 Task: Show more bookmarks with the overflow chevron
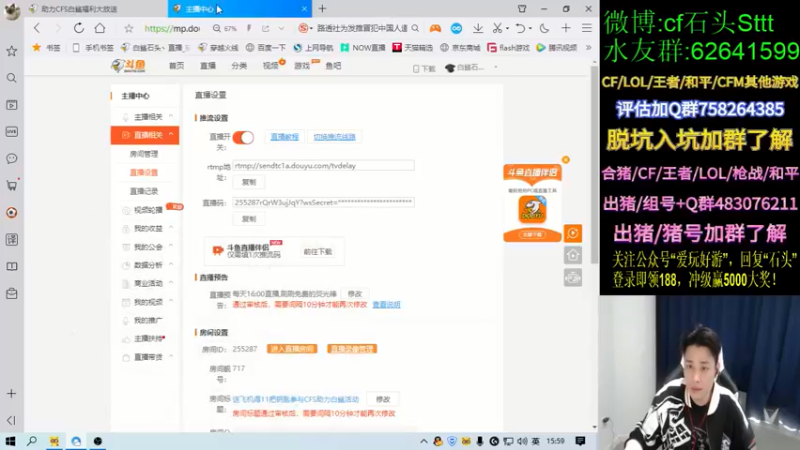588,47
